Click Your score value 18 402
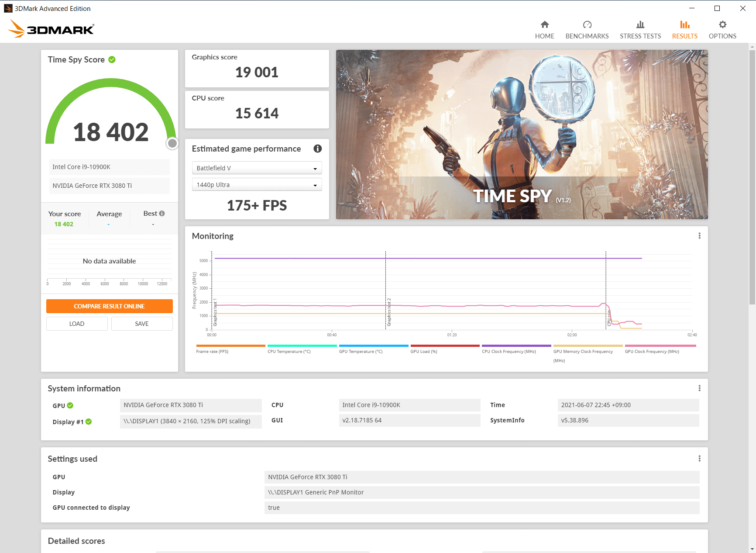 pyautogui.click(x=64, y=224)
